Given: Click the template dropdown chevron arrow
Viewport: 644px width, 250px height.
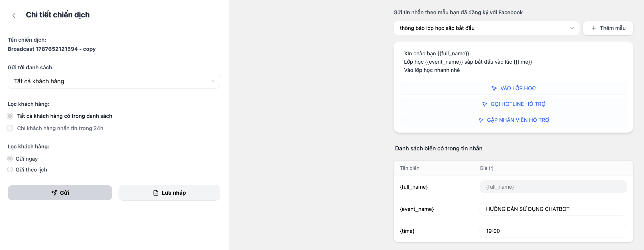Looking at the screenshot, I should pyautogui.click(x=572, y=28).
